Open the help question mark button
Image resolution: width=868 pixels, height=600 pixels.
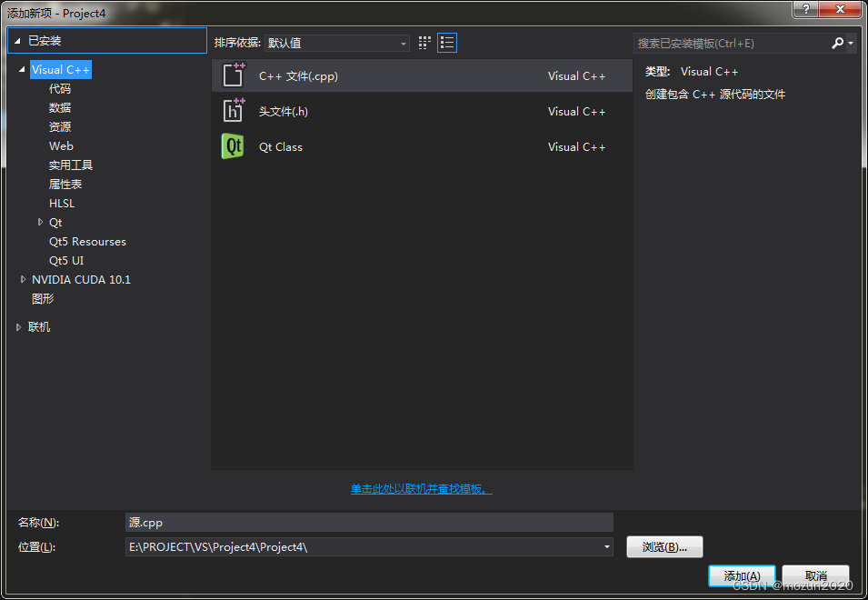click(805, 9)
